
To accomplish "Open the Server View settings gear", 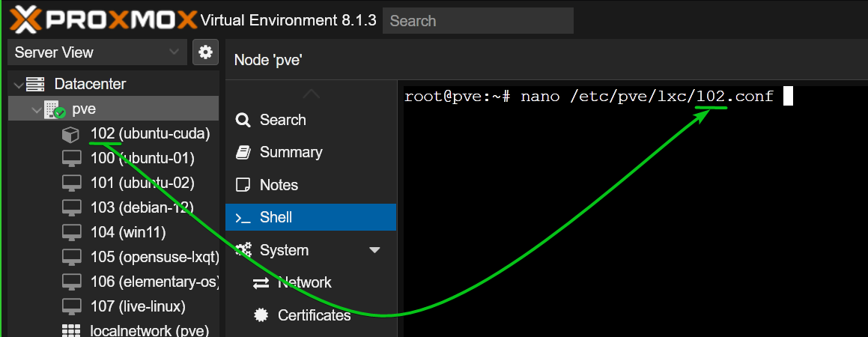I will coord(205,52).
